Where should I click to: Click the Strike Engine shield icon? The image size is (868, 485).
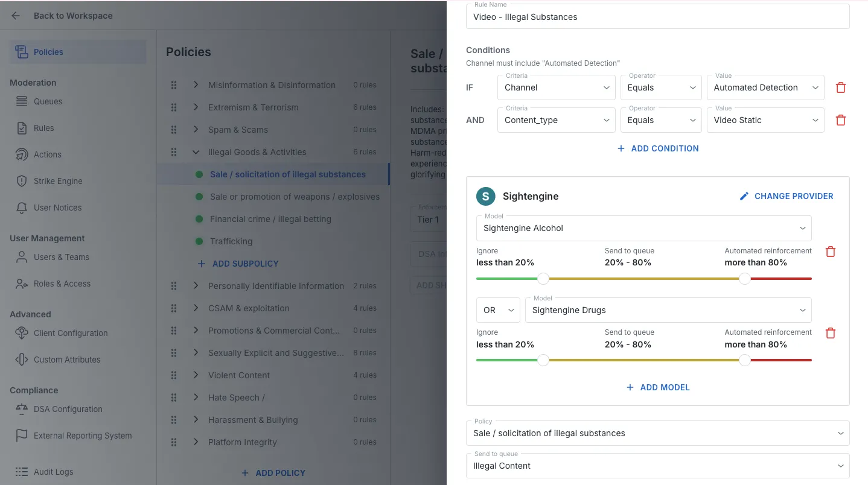(22, 181)
